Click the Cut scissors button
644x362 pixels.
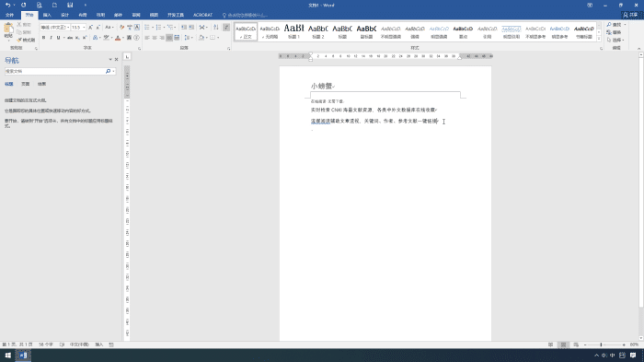point(24,25)
